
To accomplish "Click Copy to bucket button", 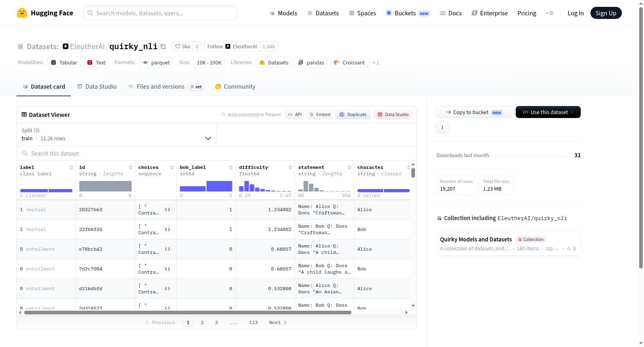I will point(474,112).
